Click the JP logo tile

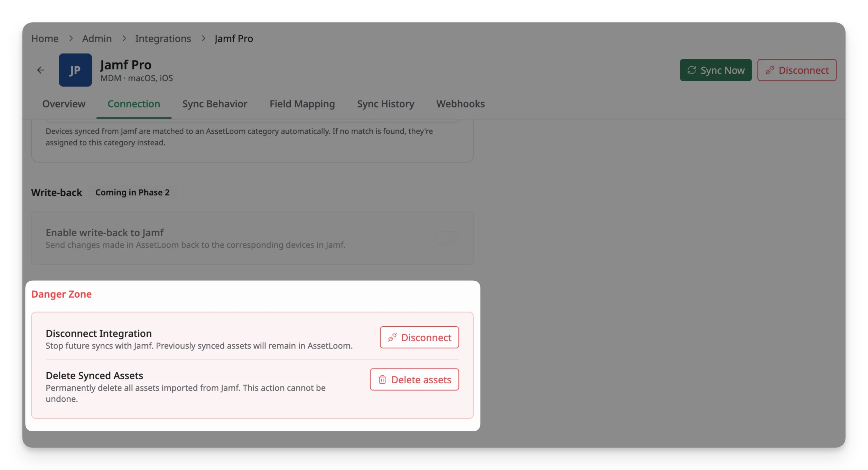point(75,70)
